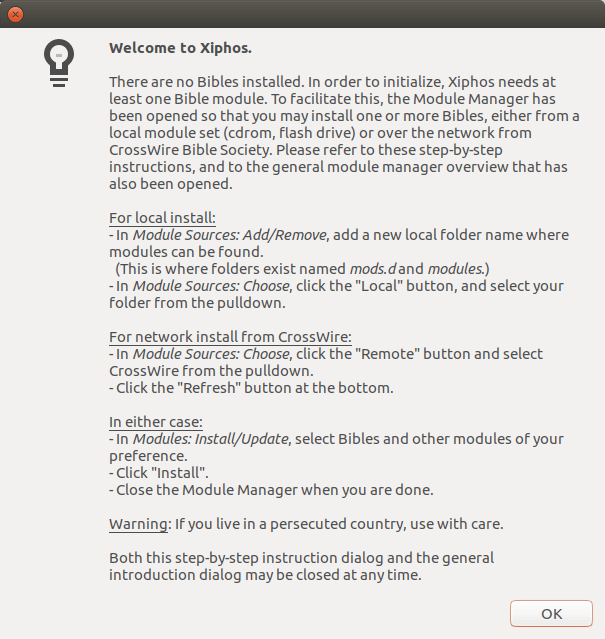Click the "Close the Module Manager" instruction line
Image resolution: width=605 pixels, height=639 pixels.
click(271, 490)
